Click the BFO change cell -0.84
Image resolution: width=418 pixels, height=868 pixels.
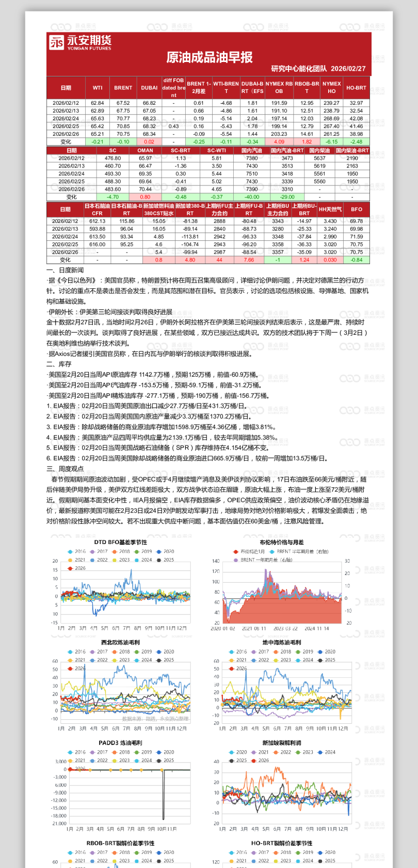(x=356, y=260)
